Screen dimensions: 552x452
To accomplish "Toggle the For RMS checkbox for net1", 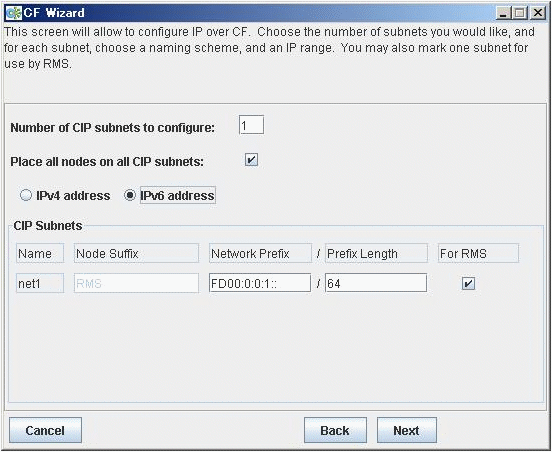I will coord(468,283).
